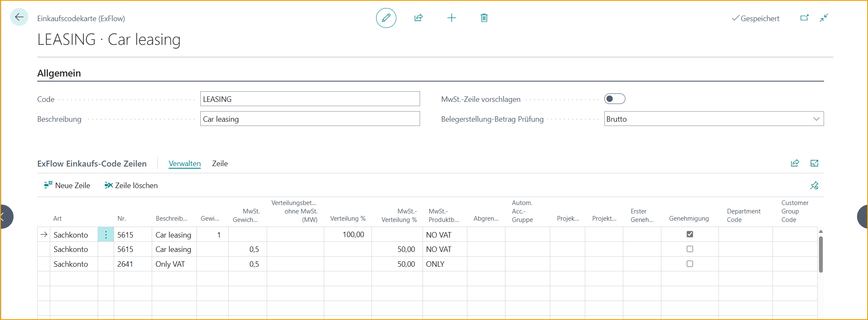The width and height of the screenshot is (868, 320).
Task: Go back with the arrow button
Action: (19, 17)
